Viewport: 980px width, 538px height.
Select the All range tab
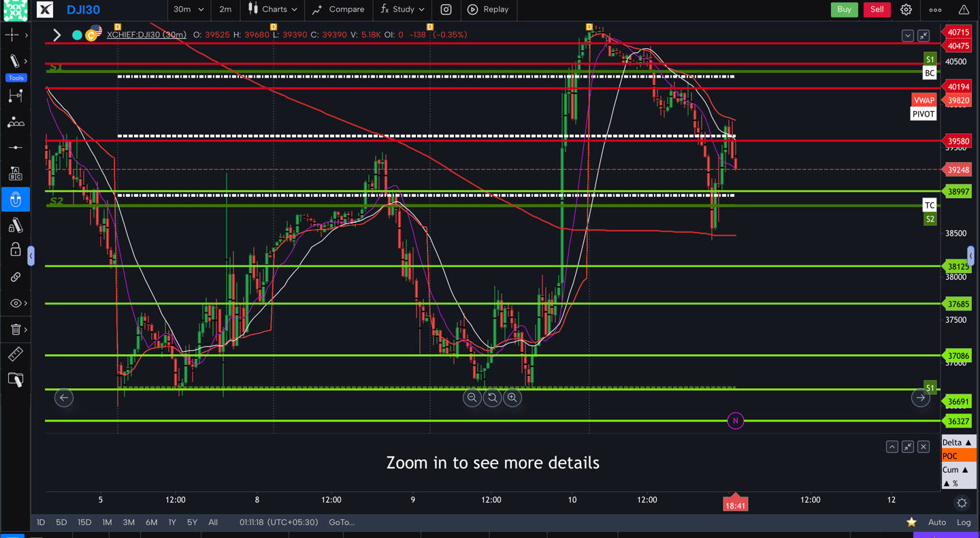tap(213, 522)
